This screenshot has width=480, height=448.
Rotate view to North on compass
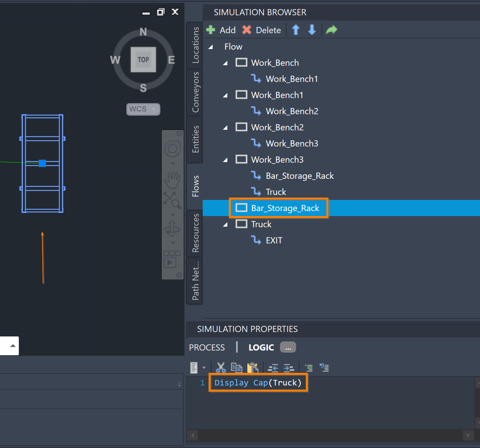143,32
